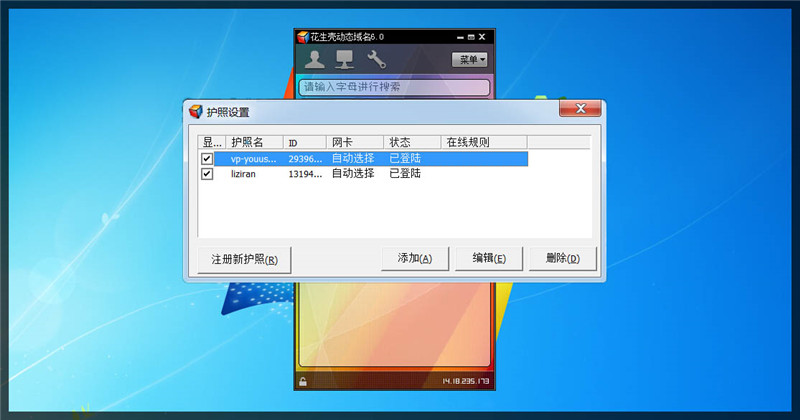800x420 pixels.
Task: Uncheck the vp-youus passport display checkbox
Action: [207, 159]
